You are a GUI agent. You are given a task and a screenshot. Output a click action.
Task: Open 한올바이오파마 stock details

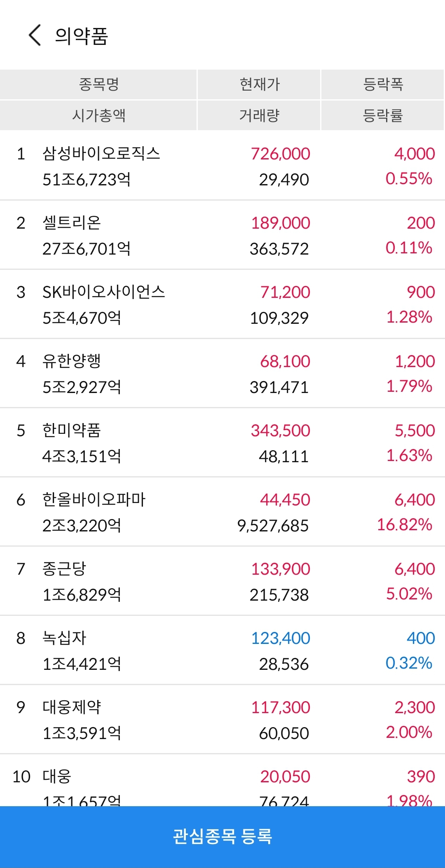222,512
